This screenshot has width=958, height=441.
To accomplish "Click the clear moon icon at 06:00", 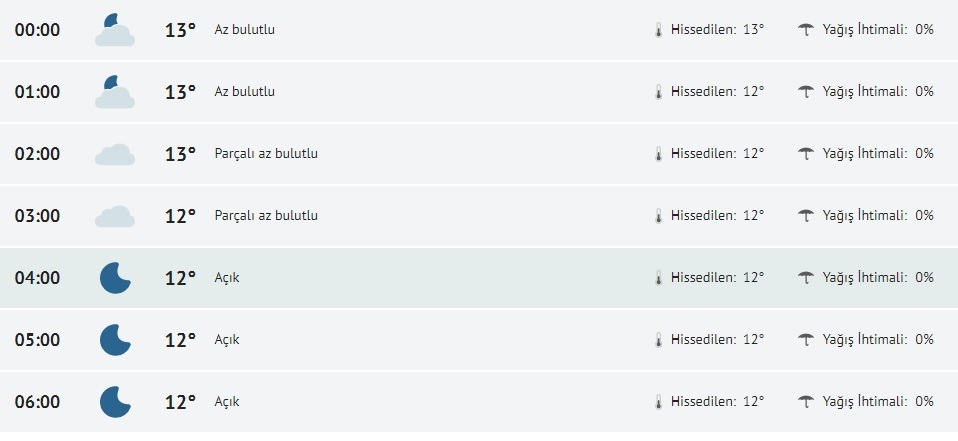I will click(x=115, y=402).
